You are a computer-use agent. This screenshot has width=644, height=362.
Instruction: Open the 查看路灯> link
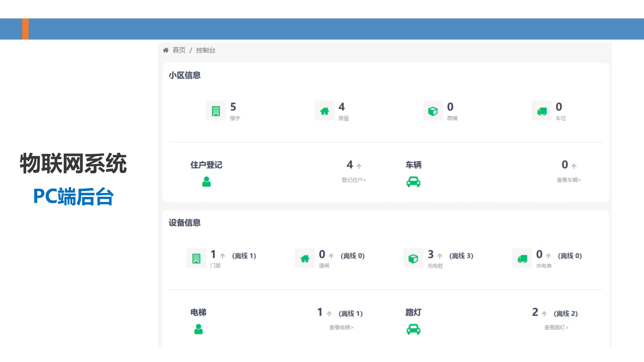point(556,327)
